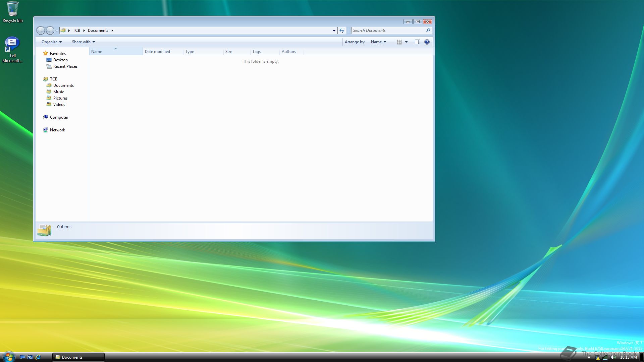The width and height of the screenshot is (644, 362).
Task: Sort by Date modified column
Action: (x=163, y=52)
